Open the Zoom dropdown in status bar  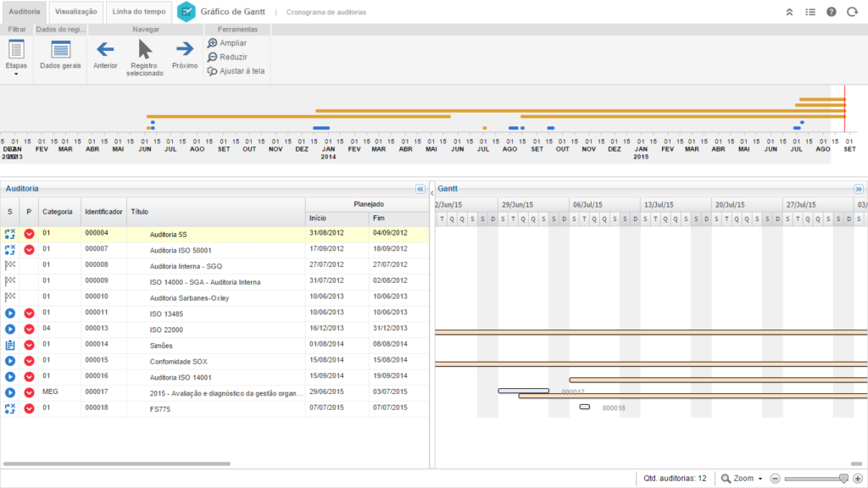coord(742,479)
